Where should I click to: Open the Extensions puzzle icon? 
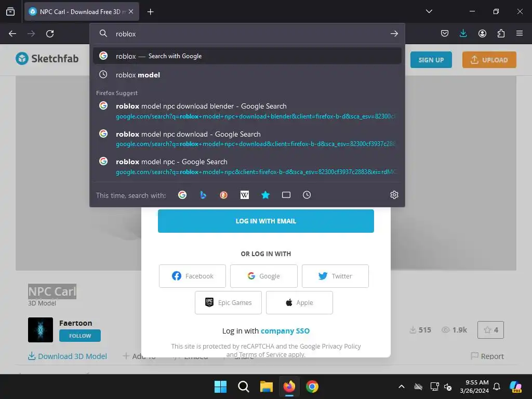point(501,33)
